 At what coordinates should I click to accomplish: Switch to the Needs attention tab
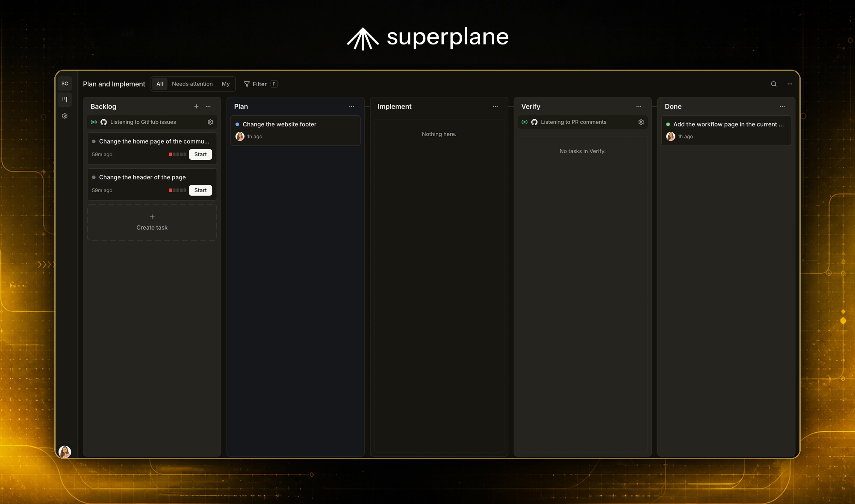pos(192,84)
